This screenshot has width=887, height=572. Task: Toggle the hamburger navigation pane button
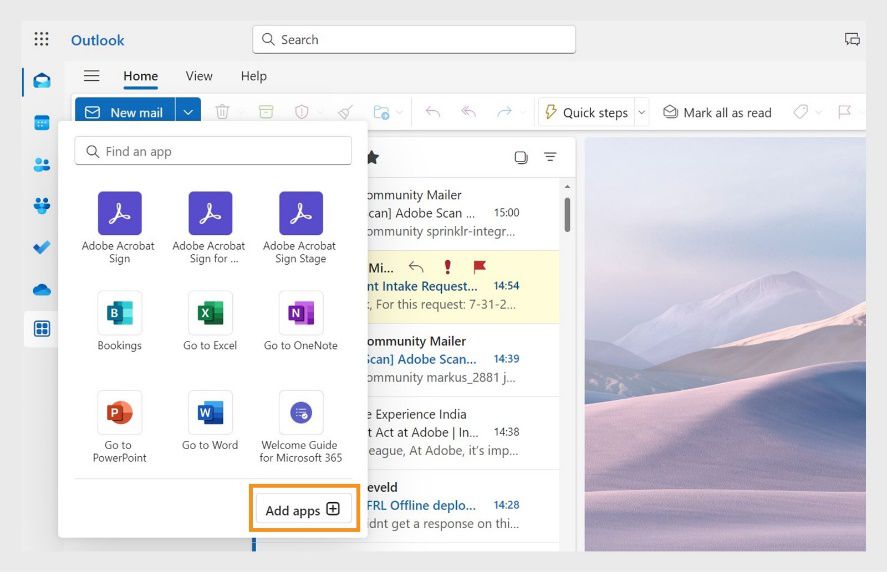(x=92, y=76)
